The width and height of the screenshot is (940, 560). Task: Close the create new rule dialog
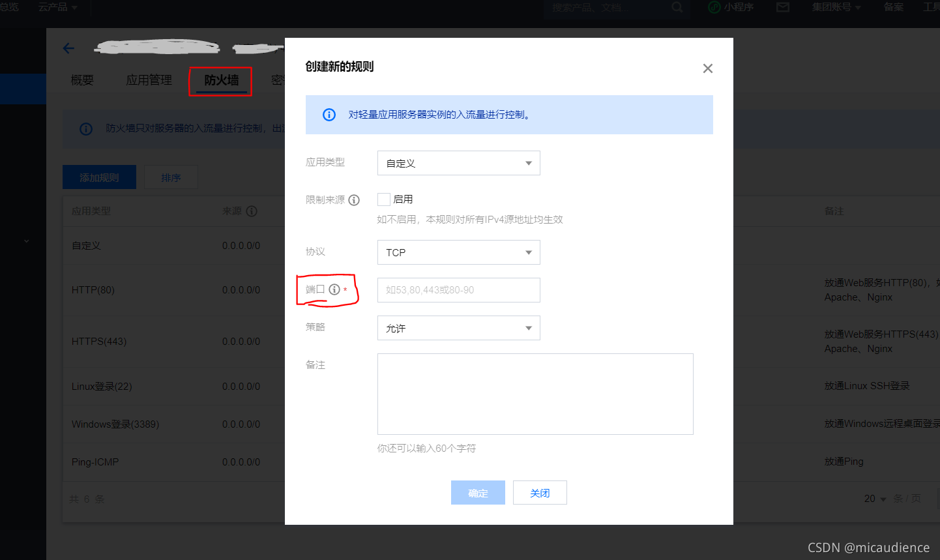click(708, 68)
